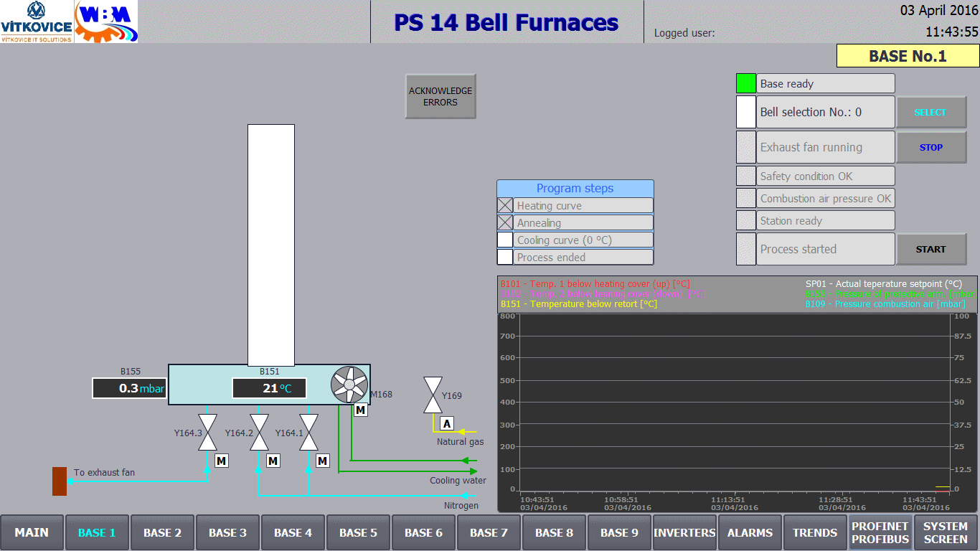Click the green Base ready indicator
Screen dimensions: 980x551
point(746,83)
